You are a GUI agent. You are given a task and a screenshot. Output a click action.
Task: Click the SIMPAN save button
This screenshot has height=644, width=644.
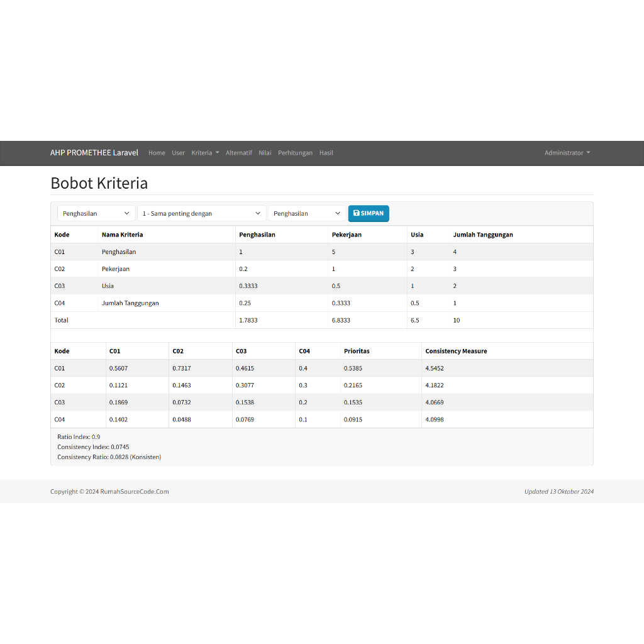point(369,213)
